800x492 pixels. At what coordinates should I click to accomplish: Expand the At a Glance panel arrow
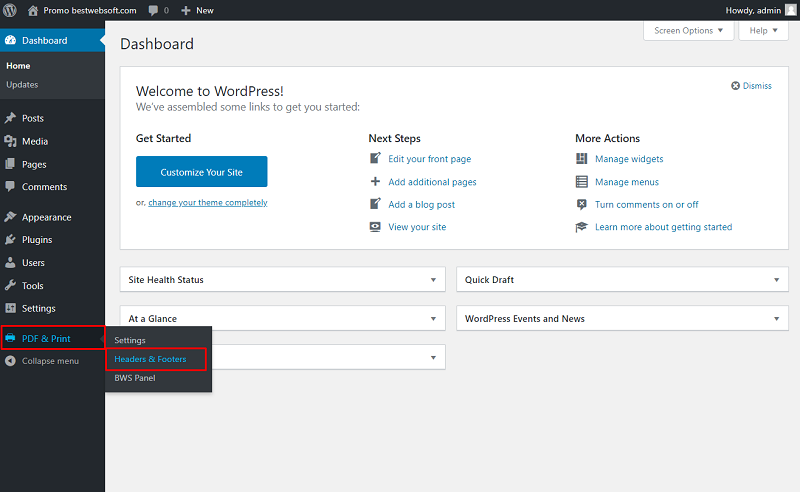coord(433,318)
